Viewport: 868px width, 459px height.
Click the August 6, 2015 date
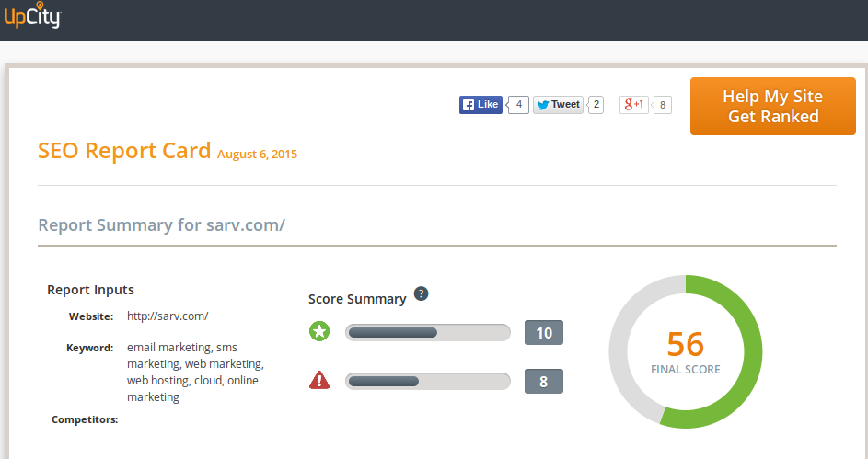pos(257,155)
